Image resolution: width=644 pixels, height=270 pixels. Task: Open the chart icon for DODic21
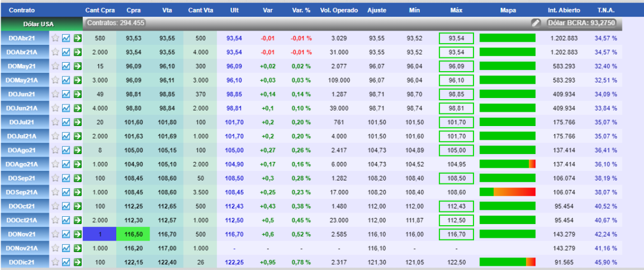tap(66, 262)
